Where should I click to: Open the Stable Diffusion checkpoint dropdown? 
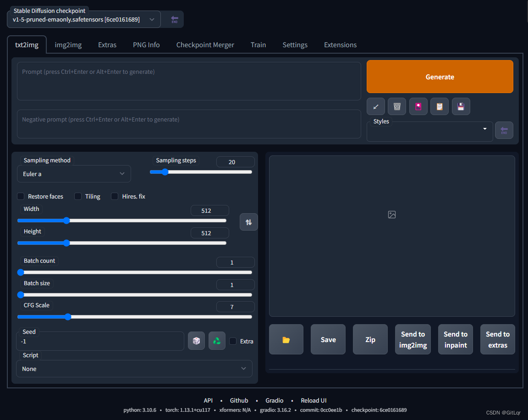84,20
